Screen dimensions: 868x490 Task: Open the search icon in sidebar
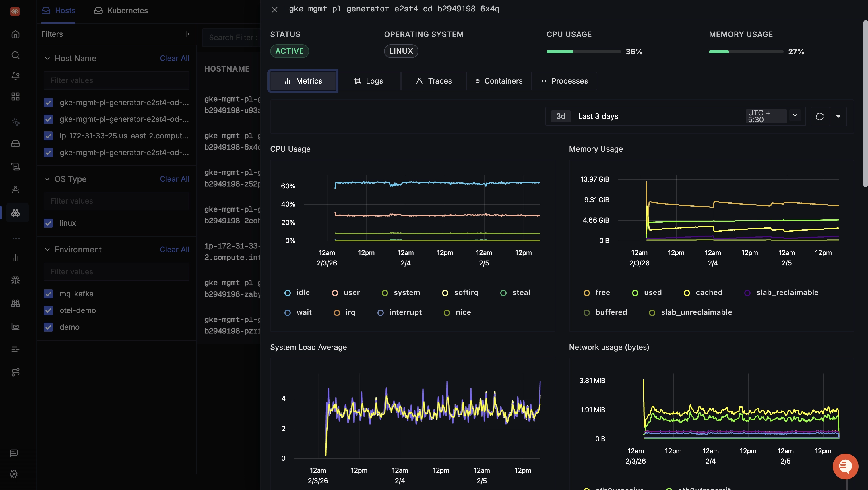pyautogui.click(x=15, y=55)
